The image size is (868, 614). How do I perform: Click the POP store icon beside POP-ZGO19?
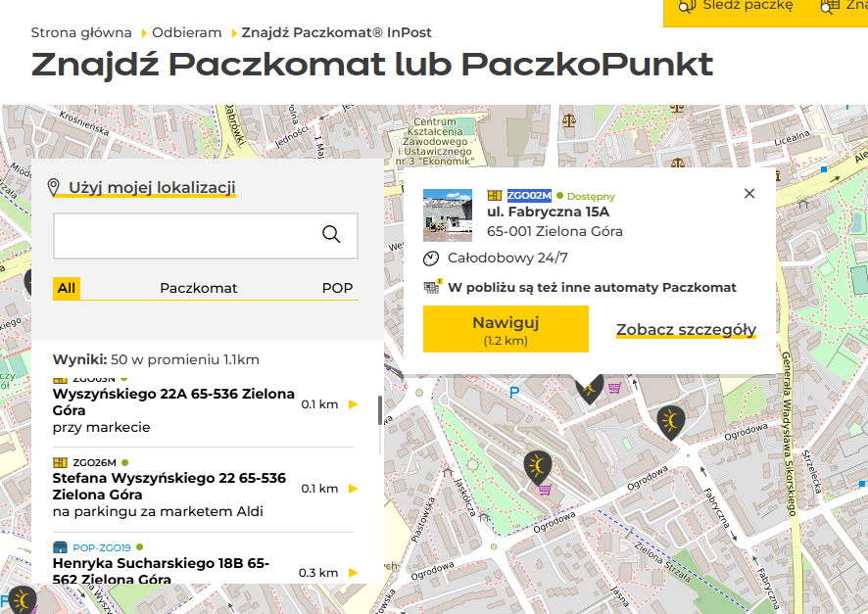click(x=60, y=547)
